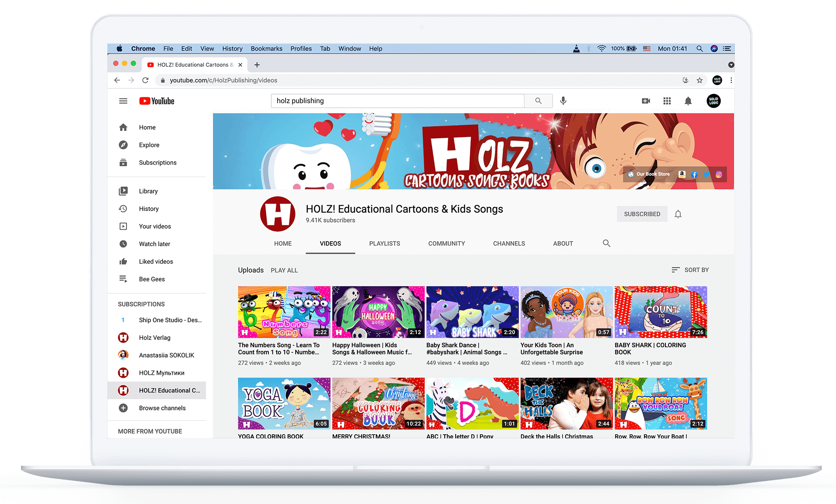Open History in sidebar
Screen dimensions: 836x504
click(157, 209)
